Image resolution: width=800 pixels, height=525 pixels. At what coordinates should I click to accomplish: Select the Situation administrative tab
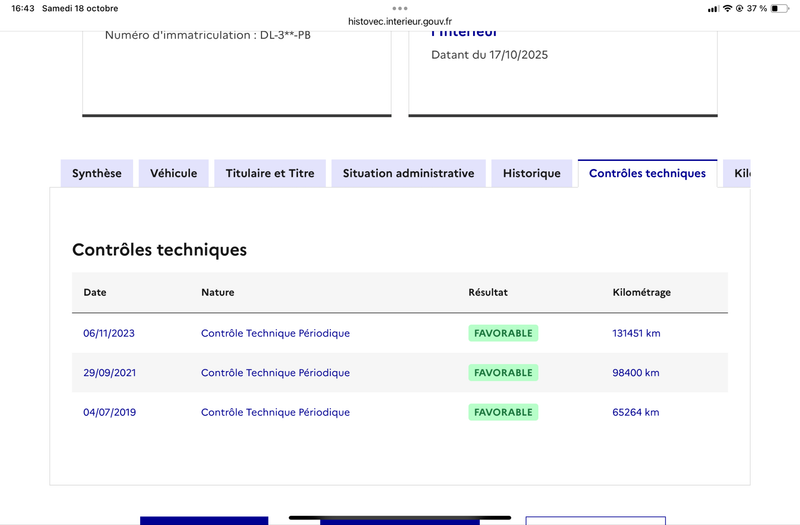click(408, 173)
